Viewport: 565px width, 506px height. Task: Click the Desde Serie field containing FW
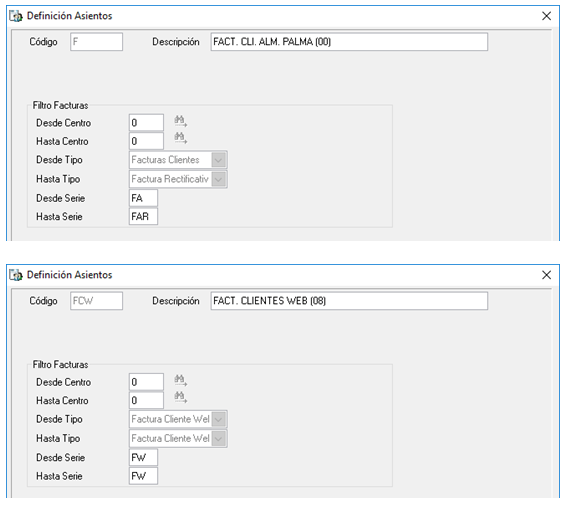(143, 458)
